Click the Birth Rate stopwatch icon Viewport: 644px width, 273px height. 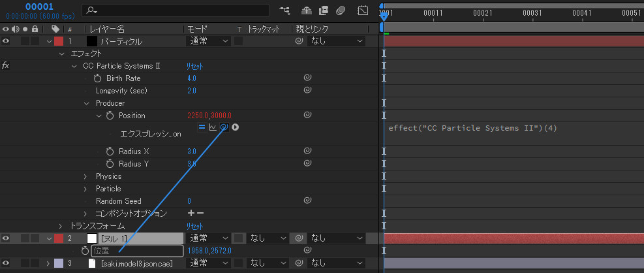pos(98,78)
